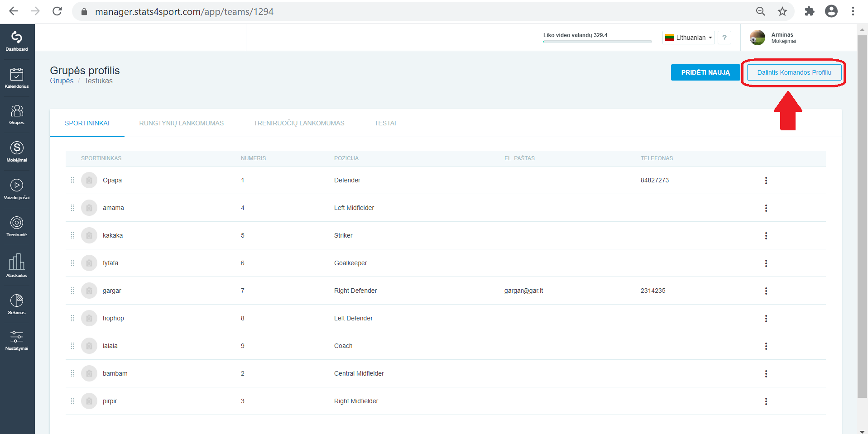Open Ataskaitos in the sidebar
This screenshot has height=434, width=868.
tap(17, 266)
